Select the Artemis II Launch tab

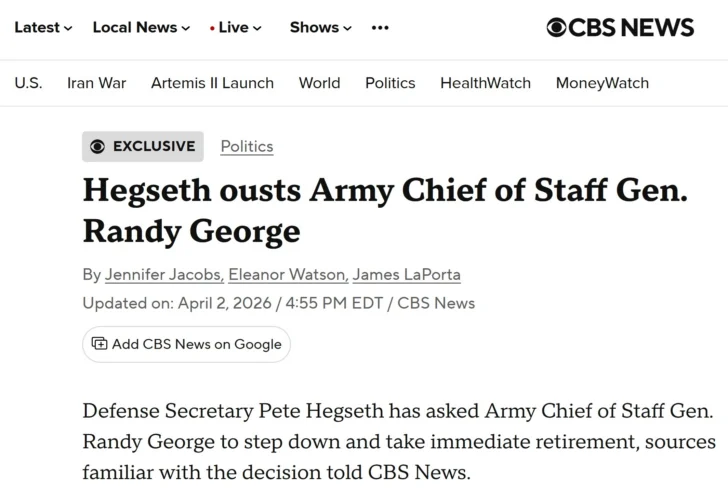(212, 83)
